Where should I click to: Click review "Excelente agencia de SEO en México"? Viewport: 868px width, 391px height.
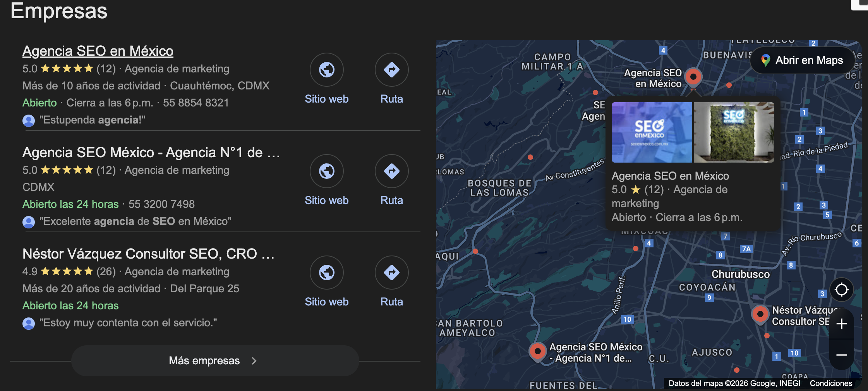[136, 221]
